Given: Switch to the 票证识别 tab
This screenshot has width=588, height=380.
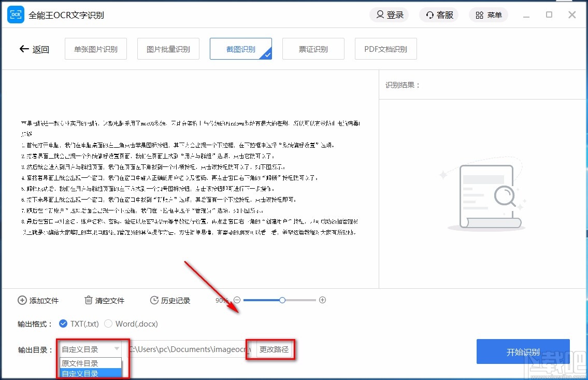Looking at the screenshot, I should point(313,48).
